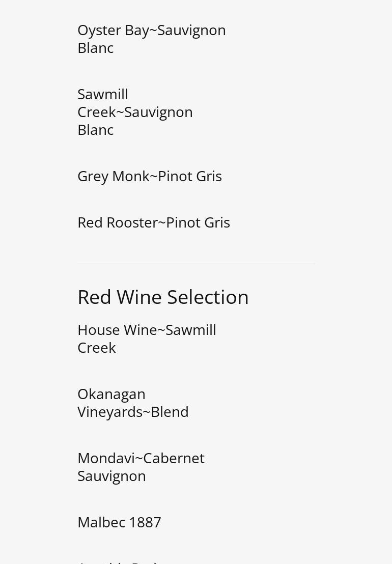Click the Malbec 1887 entry
The height and width of the screenshot is (564, 392).
tap(119, 522)
